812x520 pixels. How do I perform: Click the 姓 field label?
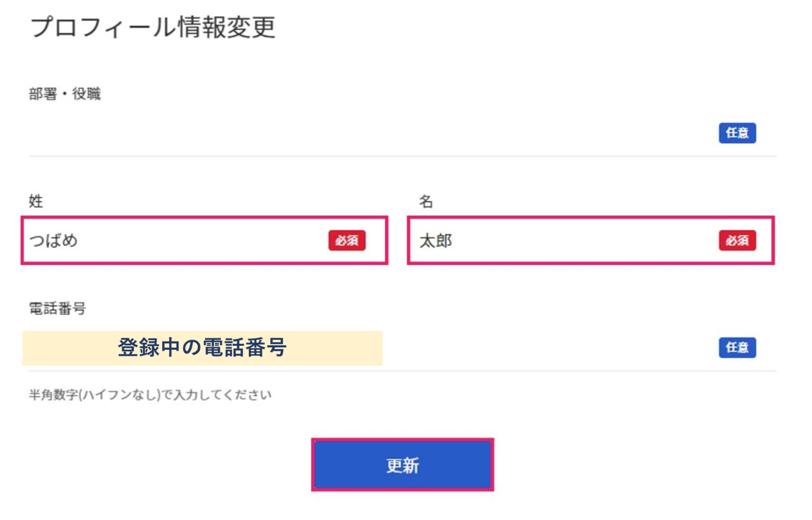click(36, 201)
